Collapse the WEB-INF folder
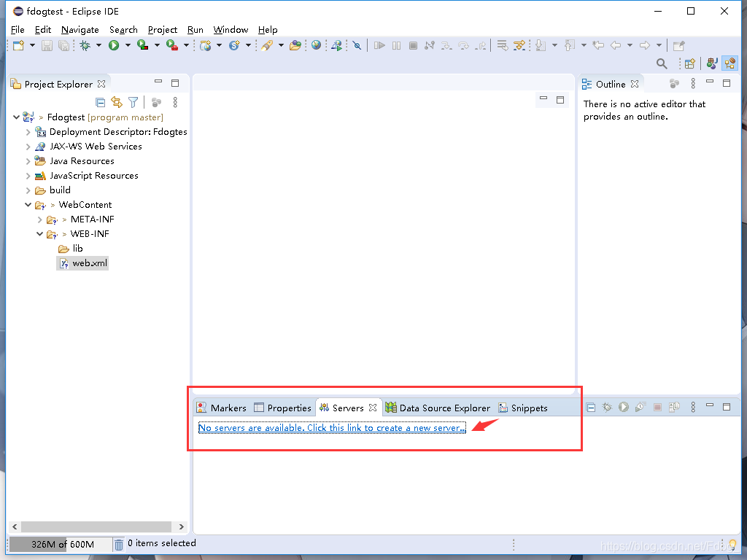Image resolution: width=747 pixels, height=560 pixels. 40,234
